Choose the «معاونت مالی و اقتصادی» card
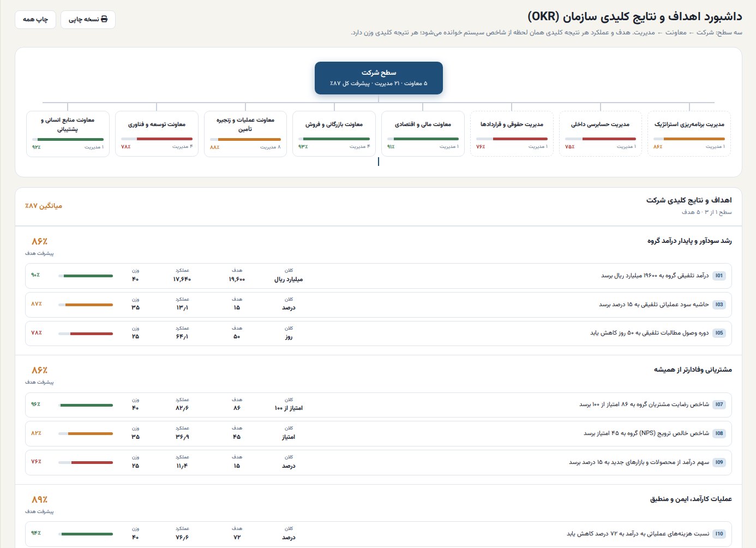Viewport: 756px width, 548px height. [x=423, y=134]
